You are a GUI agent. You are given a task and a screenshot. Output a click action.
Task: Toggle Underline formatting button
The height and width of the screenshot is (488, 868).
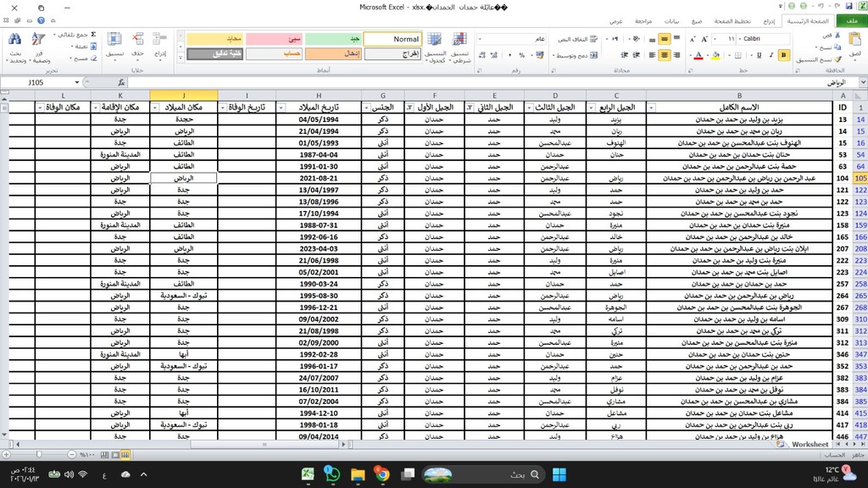point(759,55)
